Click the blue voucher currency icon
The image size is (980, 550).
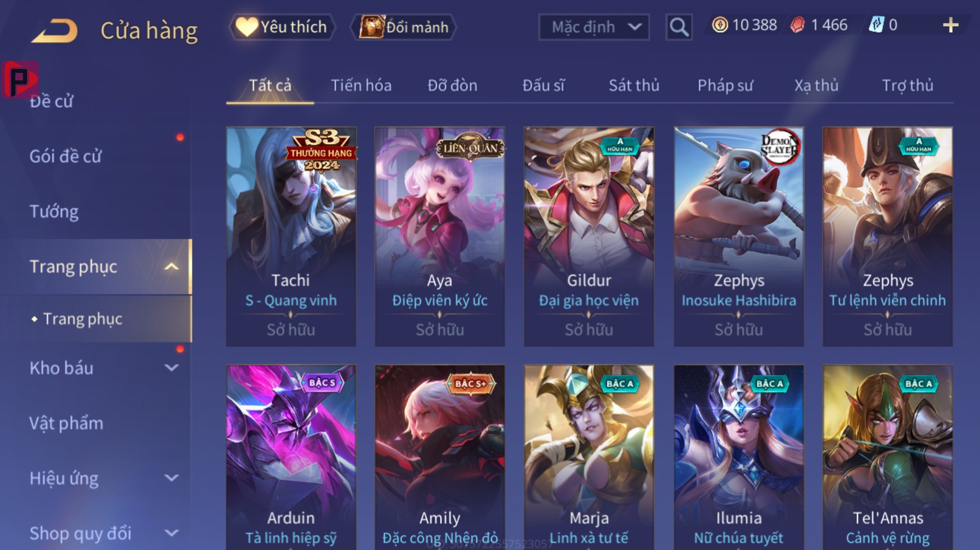point(876,24)
